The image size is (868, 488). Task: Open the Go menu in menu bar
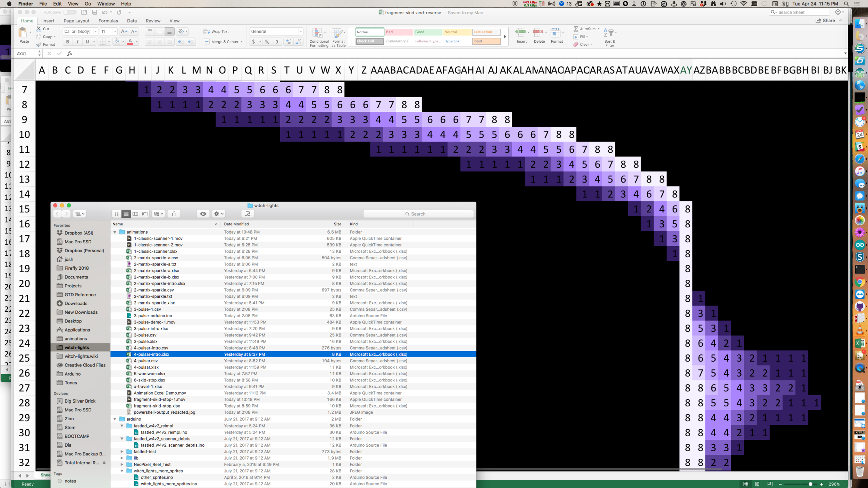[88, 4]
